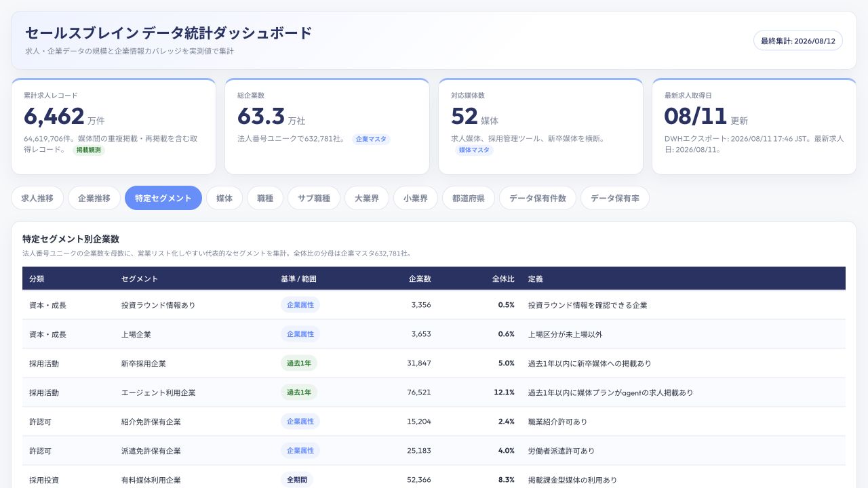Click the 企業マスタ tag in 総企業数 card
Viewport: 868px width, 488px height.
(x=371, y=139)
